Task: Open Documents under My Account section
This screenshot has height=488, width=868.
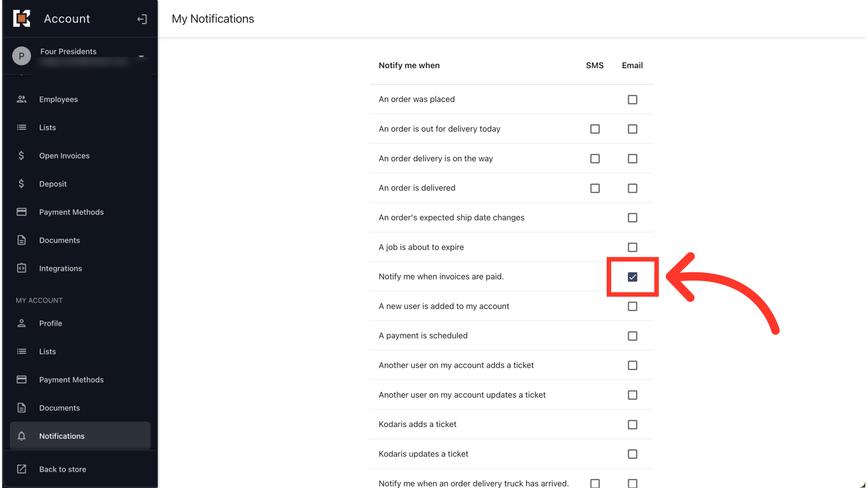Action: click(x=59, y=408)
